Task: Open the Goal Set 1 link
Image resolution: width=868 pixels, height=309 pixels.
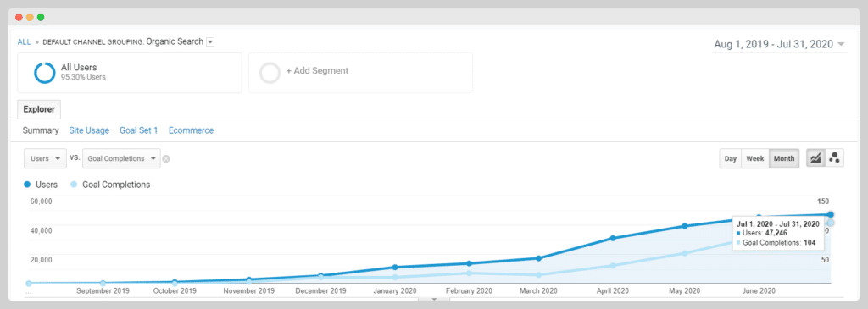Action: pyautogui.click(x=139, y=130)
